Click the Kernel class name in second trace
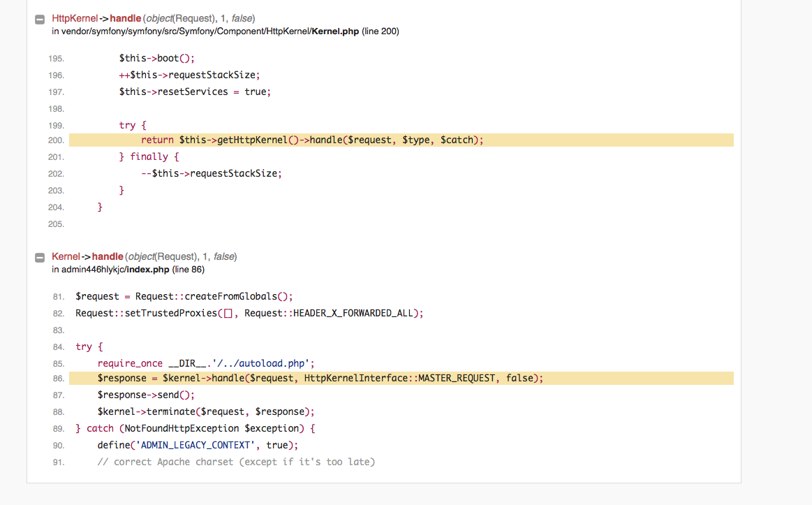This screenshot has height=505, width=812. click(66, 257)
